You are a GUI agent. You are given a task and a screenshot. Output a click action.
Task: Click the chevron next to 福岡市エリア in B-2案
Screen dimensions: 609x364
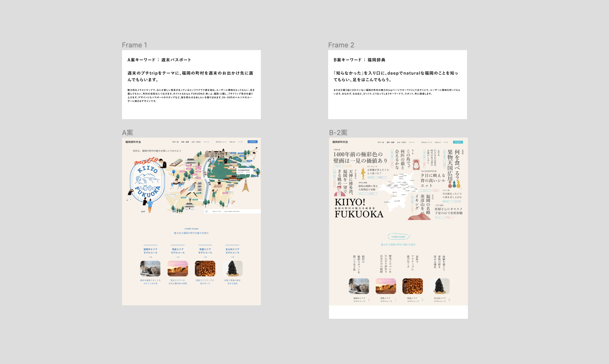click(x=369, y=300)
